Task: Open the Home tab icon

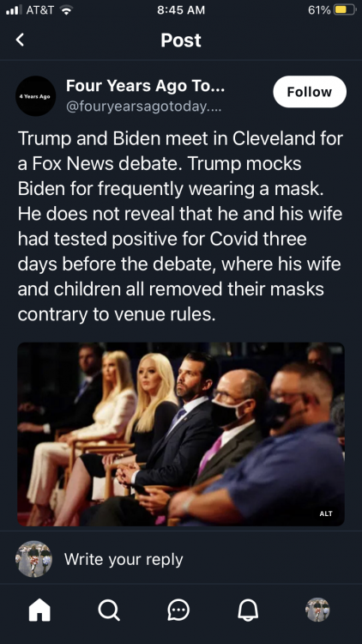Action: [x=39, y=610]
